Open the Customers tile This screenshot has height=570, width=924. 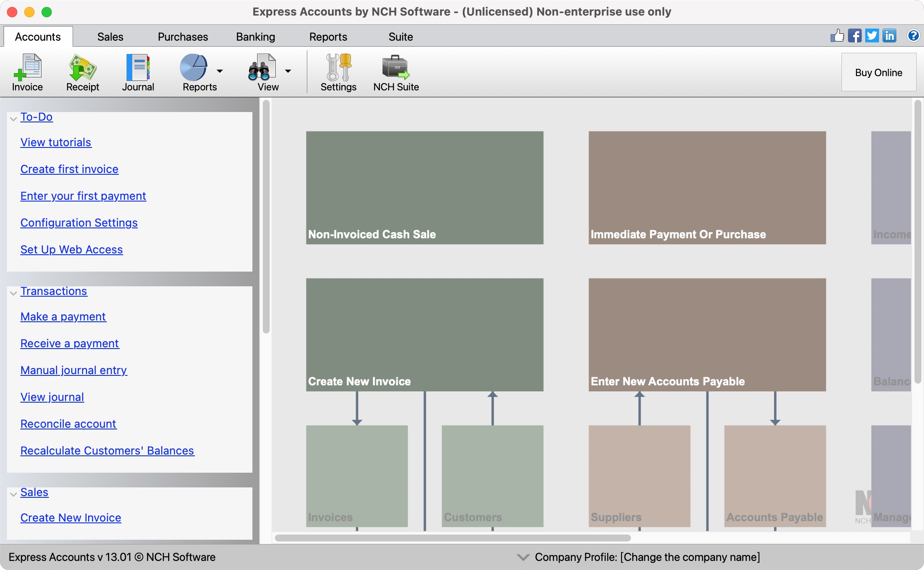click(492, 476)
